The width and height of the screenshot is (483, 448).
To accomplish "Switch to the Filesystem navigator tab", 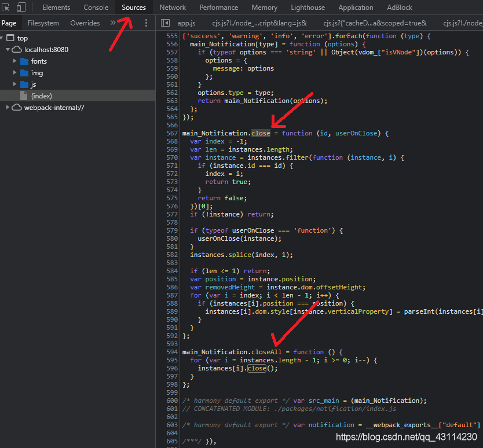I will pyautogui.click(x=43, y=23).
